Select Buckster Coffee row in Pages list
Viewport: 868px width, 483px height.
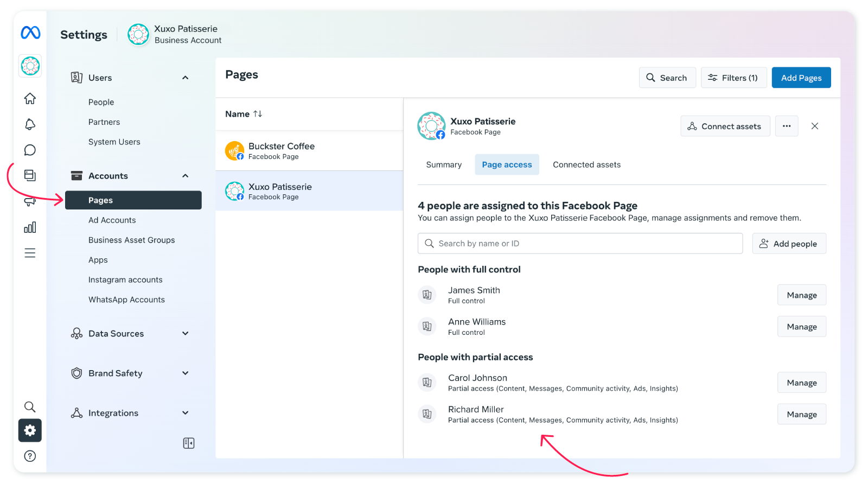click(309, 150)
